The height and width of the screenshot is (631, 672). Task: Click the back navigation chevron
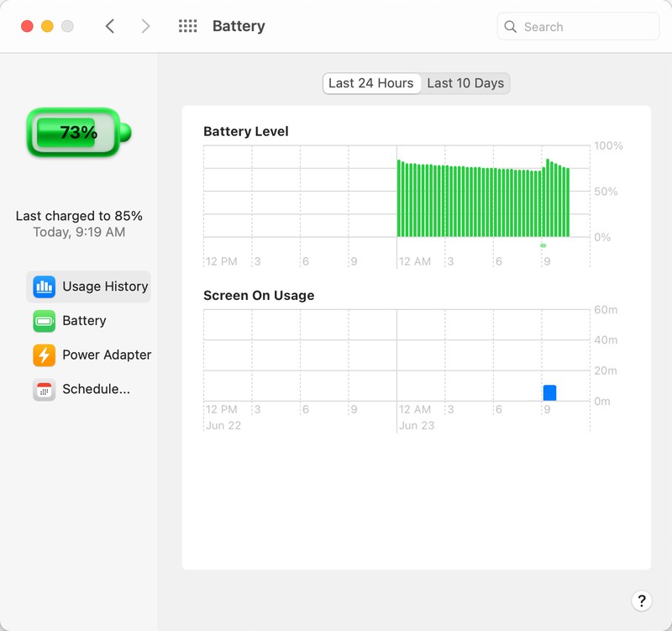click(109, 26)
